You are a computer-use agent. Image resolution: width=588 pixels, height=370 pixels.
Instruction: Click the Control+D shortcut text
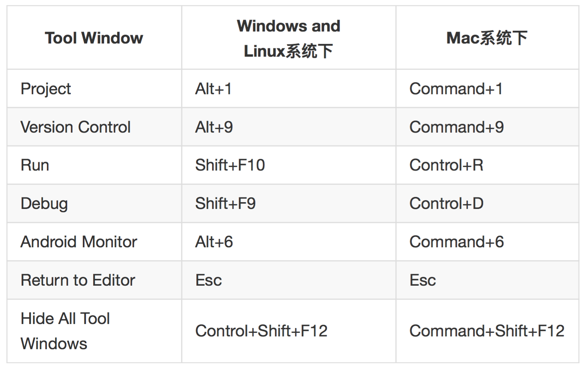446,203
